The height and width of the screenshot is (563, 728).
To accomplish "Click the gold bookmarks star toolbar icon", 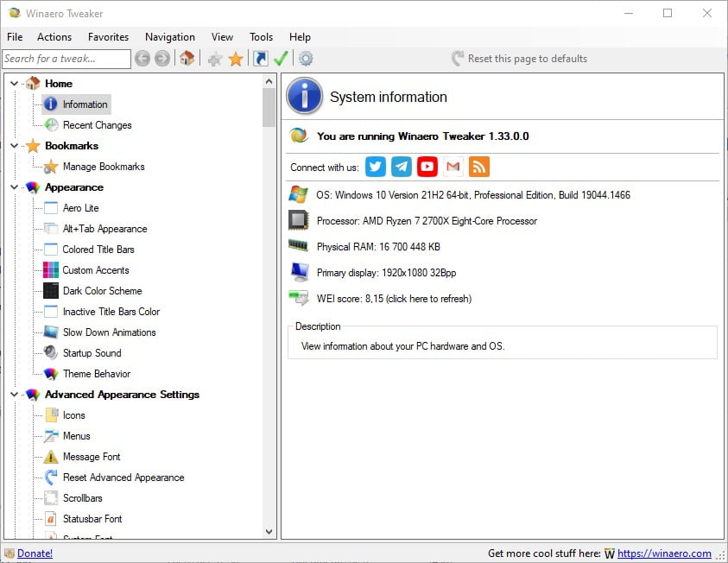I will coord(236,59).
